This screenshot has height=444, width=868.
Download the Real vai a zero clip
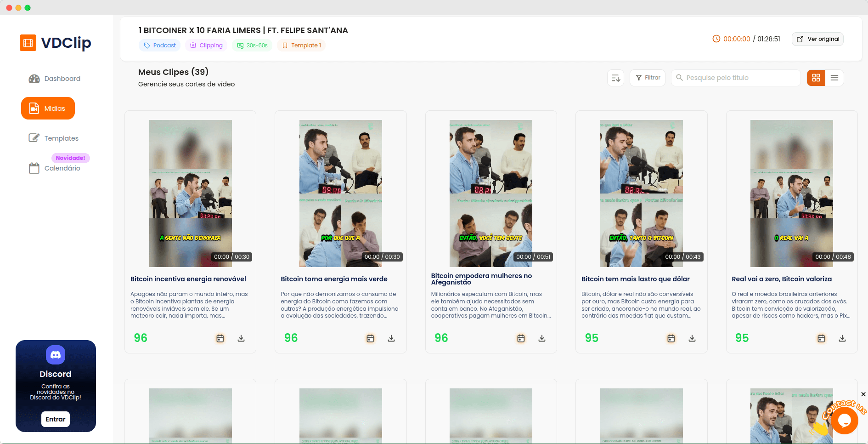click(842, 338)
